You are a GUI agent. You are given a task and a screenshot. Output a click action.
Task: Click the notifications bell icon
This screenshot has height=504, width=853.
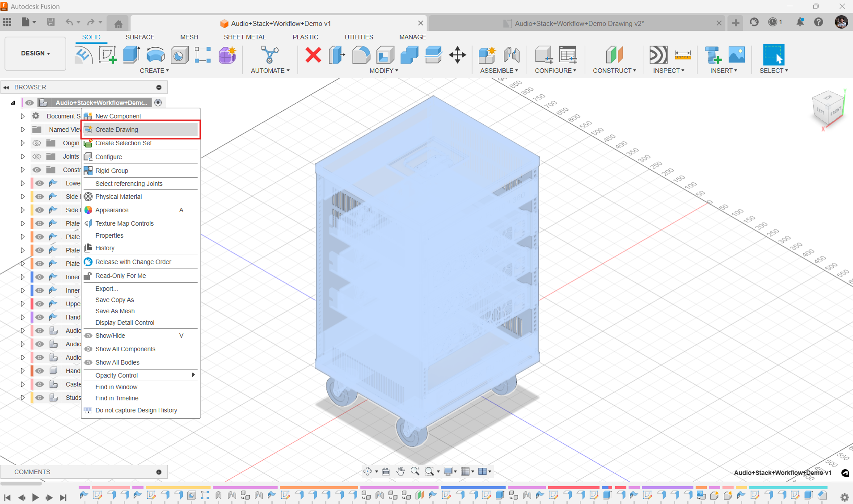(x=800, y=22)
